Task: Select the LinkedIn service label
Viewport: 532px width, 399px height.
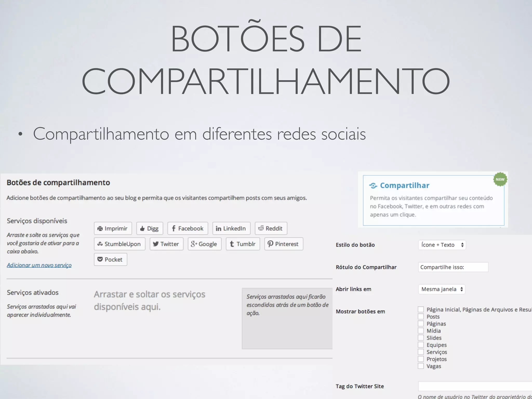Action: [x=234, y=229]
